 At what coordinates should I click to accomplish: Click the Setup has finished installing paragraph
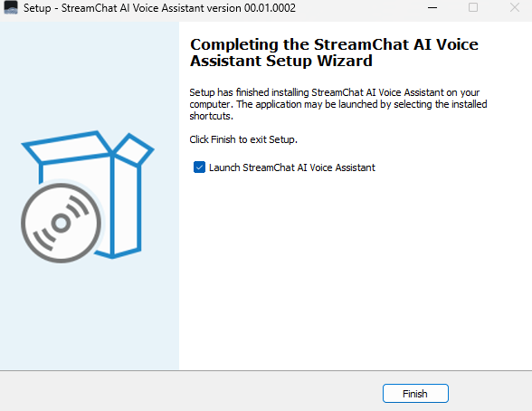338,104
